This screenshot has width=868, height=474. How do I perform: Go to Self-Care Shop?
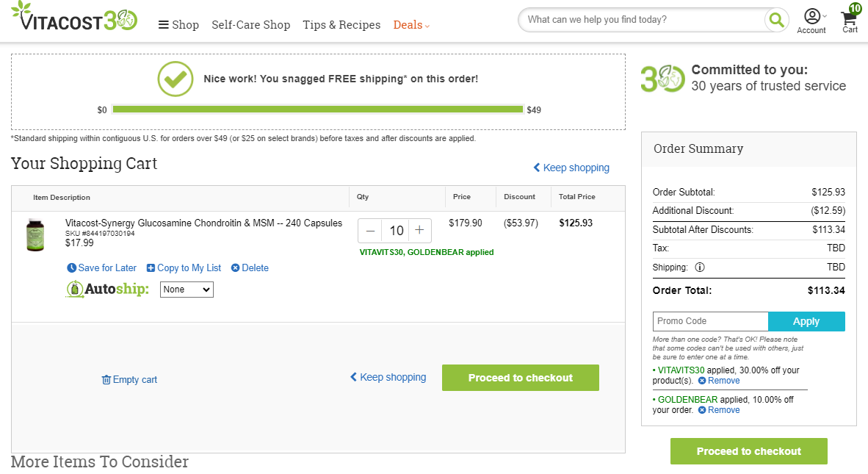tap(250, 25)
